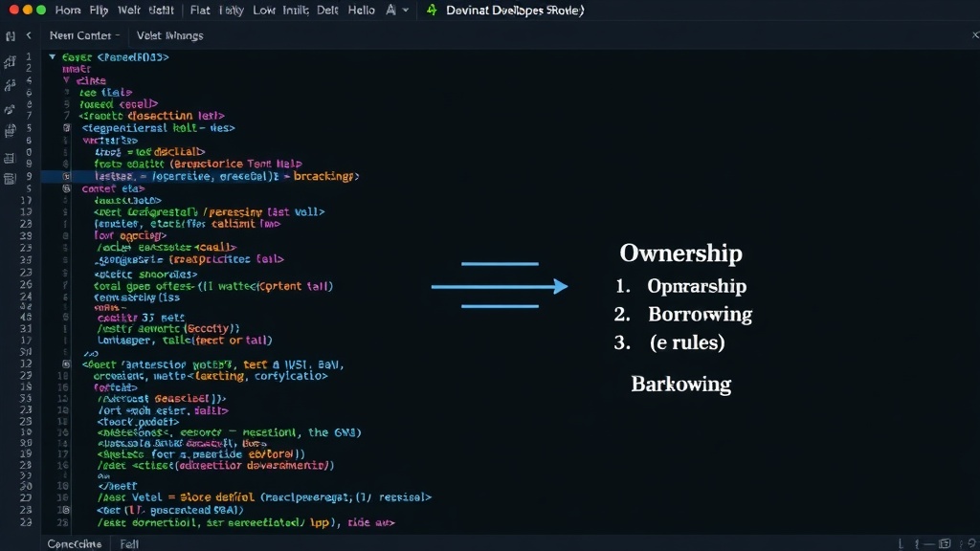This screenshot has width=980, height=551.
Task: Click list item '2. Borrowing'
Action: pos(683,314)
